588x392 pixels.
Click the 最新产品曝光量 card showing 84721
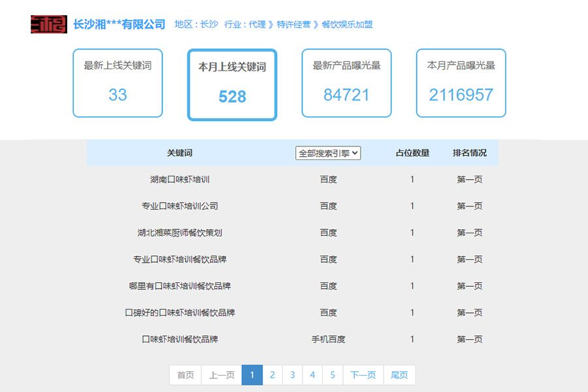[x=346, y=82]
